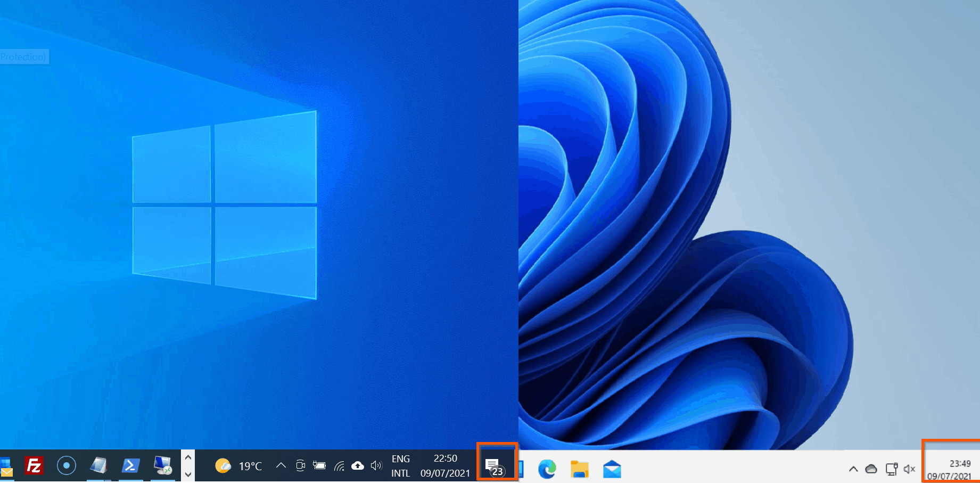Show previous row of taskbar icons

coord(188,457)
